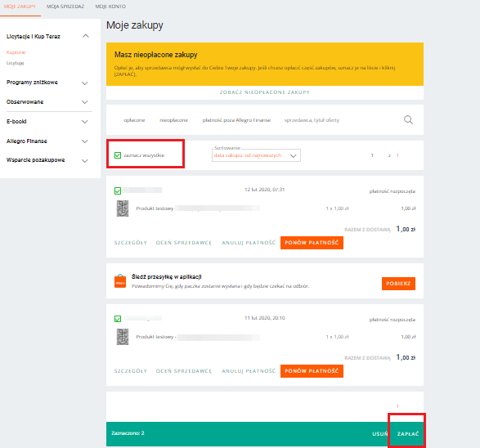This screenshot has height=448, width=480.
Task: Click 'PONÓW PŁATNOŚĆ' for the 12 lut 2020 order
Action: pyautogui.click(x=312, y=243)
